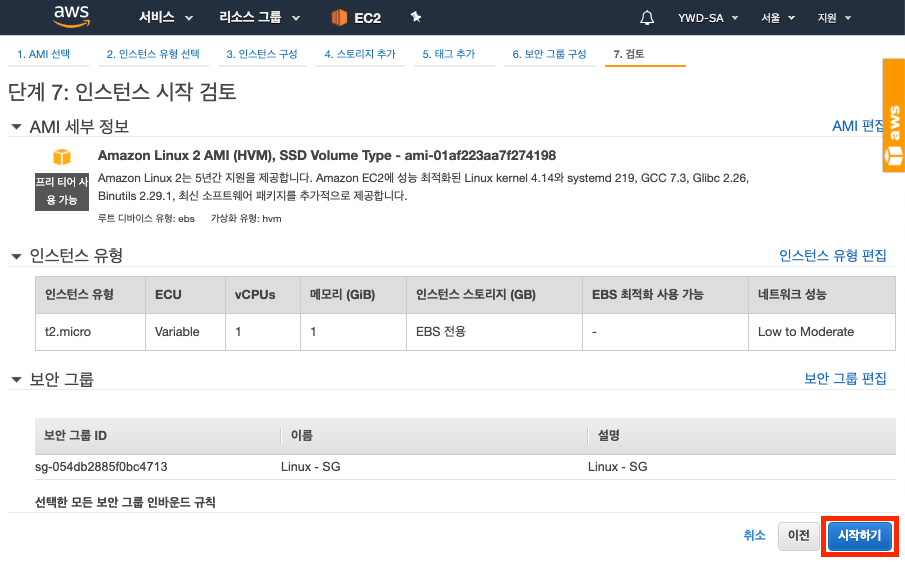
Task: Go to step 6. 보안 그룹 구성 tab
Action: 549,54
